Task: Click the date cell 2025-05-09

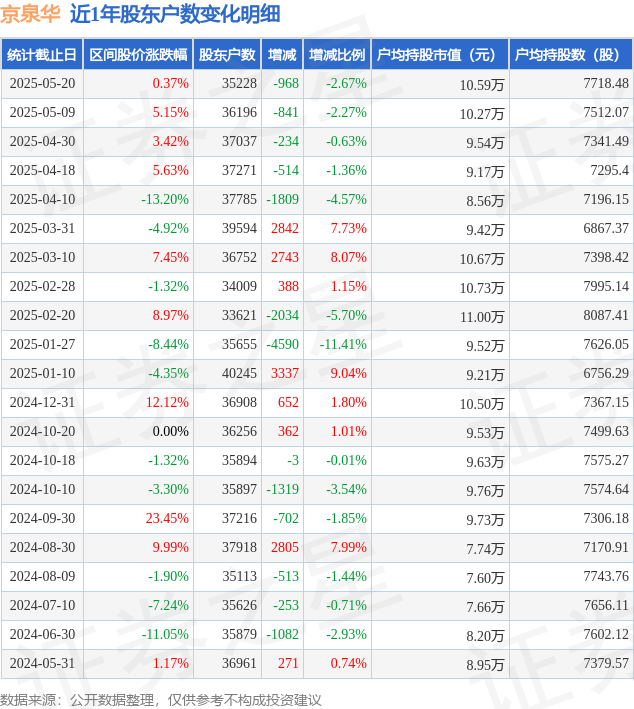Action: click(x=43, y=113)
